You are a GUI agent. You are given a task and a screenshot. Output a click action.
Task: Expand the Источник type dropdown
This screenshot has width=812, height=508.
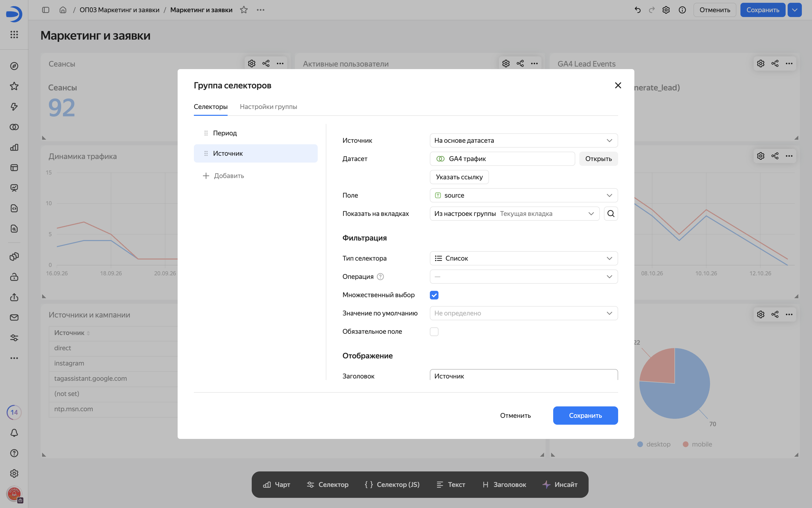523,140
